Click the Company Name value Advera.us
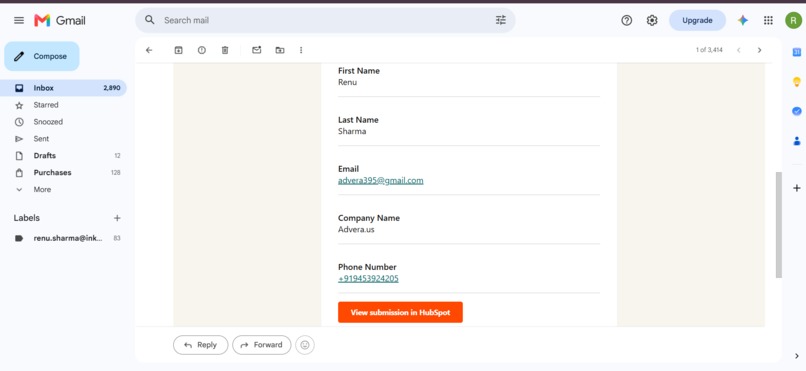This screenshot has width=806, height=371. 356,229
